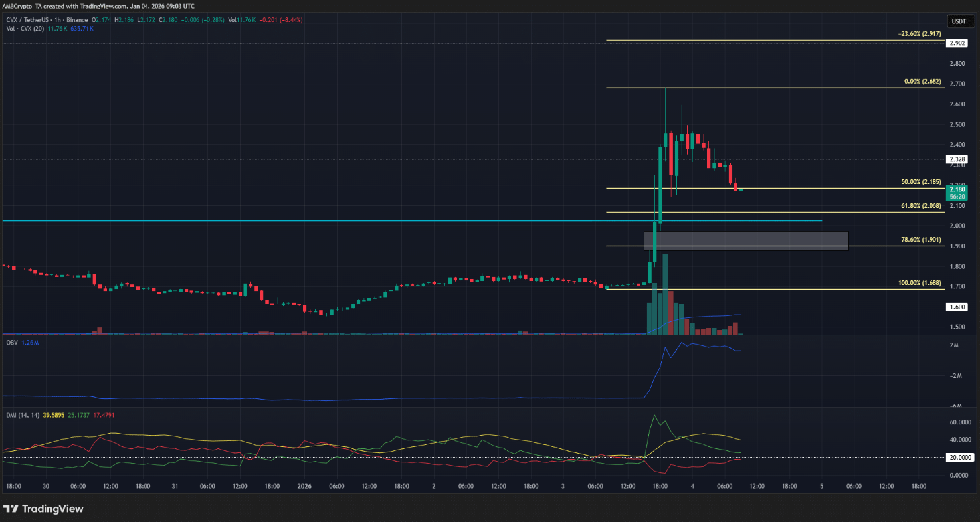Select the gray rectangle demand zone
The image size is (980, 522).
(x=745, y=240)
